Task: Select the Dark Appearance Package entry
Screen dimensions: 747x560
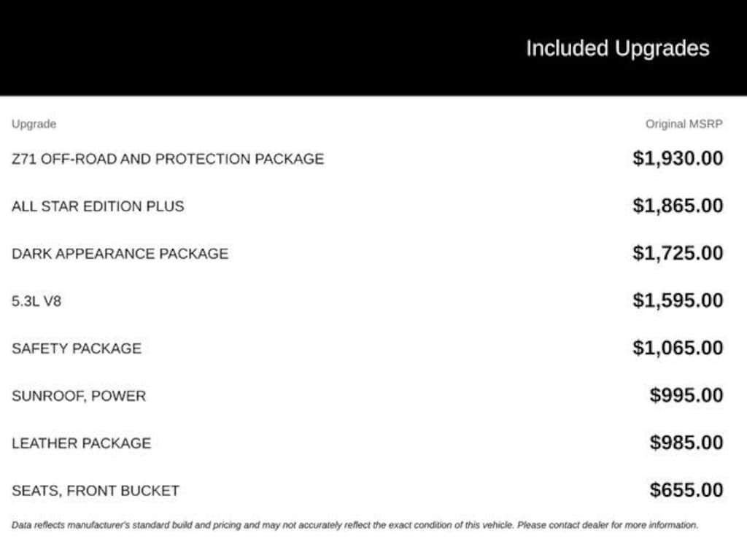Action: pos(120,253)
